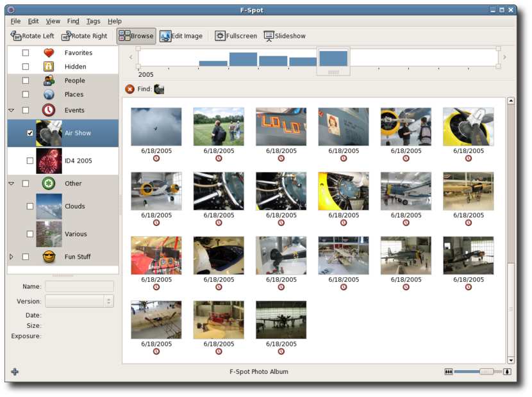
Task: Click scrollbar up arrow in photo grid
Action: [x=511, y=101]
